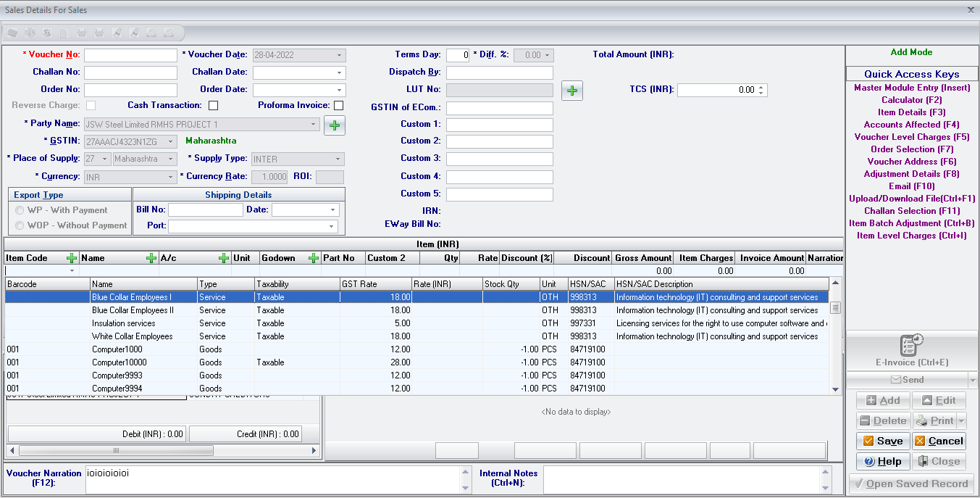This screenshot has height=498, width=980.
Task: Click the Terms Day input field
Action: [458, 55]
